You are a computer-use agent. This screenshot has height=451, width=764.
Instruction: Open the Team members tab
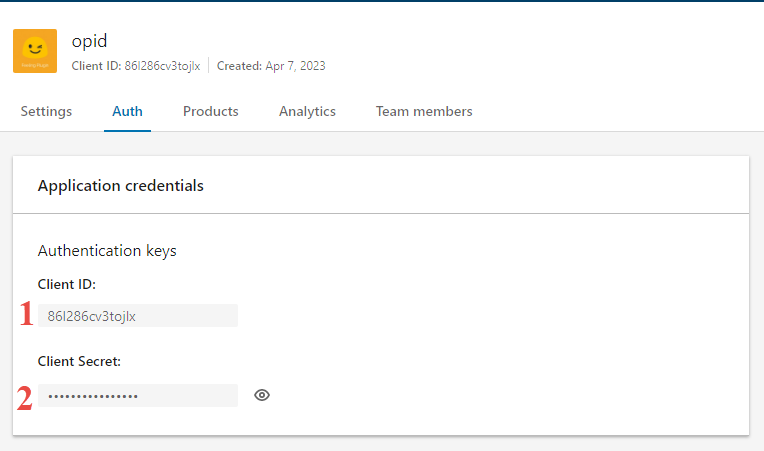424,112
